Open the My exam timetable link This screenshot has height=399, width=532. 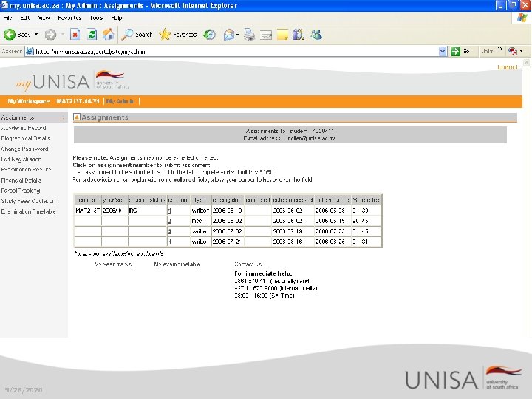pos(177,265)
